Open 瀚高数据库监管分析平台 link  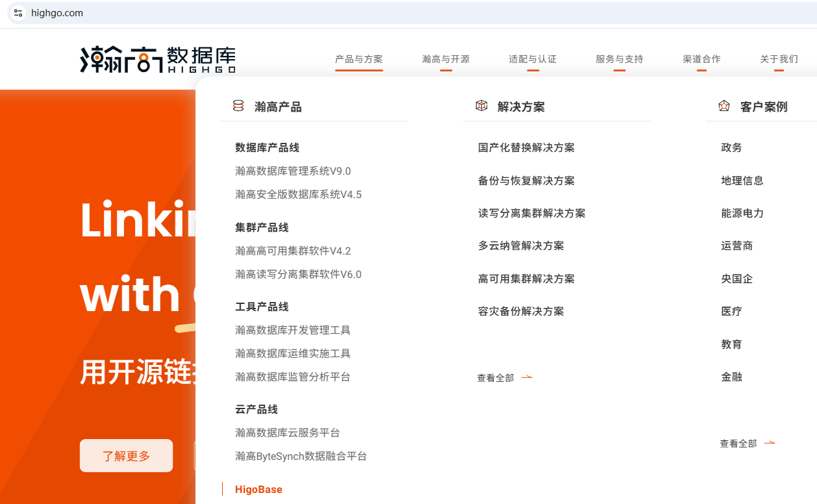293,377
